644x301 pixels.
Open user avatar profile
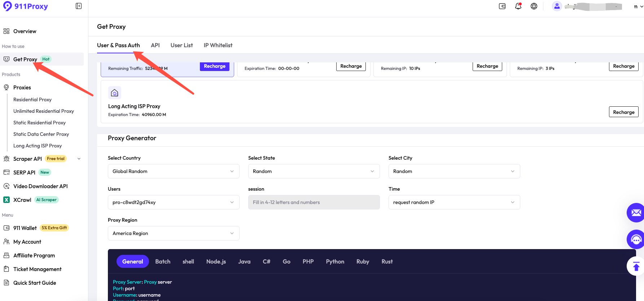[557, 6]
